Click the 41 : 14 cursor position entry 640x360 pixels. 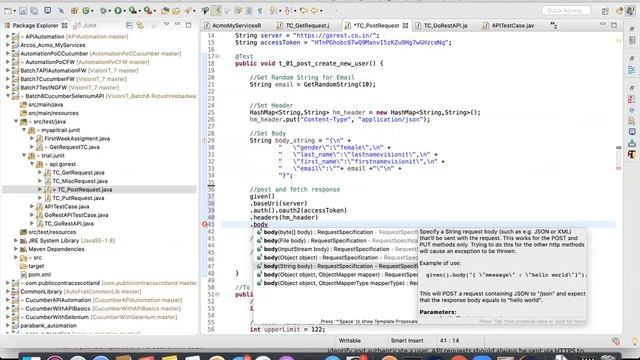click(449, 340)
